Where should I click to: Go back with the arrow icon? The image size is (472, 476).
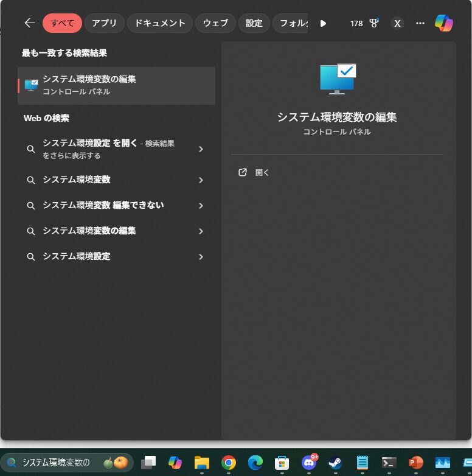click(x=29, y=23)
